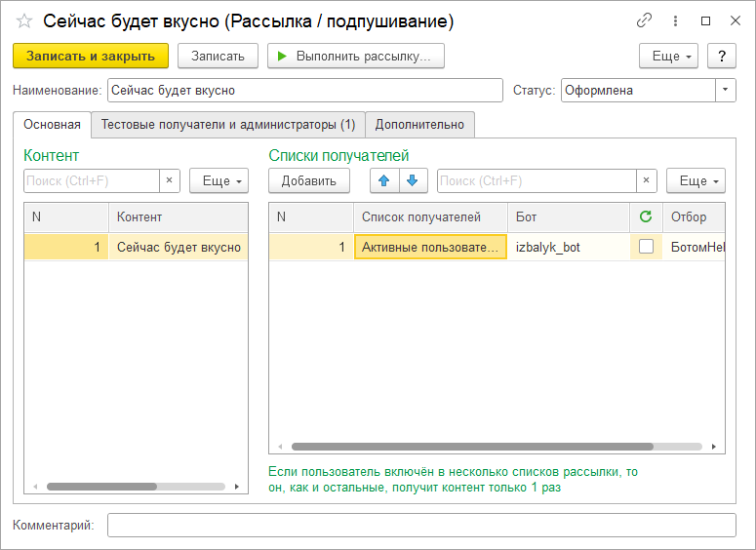Close the form window
Image resolution: width=756 pixels, height=550 pixels.
click(x=736, y=20)
